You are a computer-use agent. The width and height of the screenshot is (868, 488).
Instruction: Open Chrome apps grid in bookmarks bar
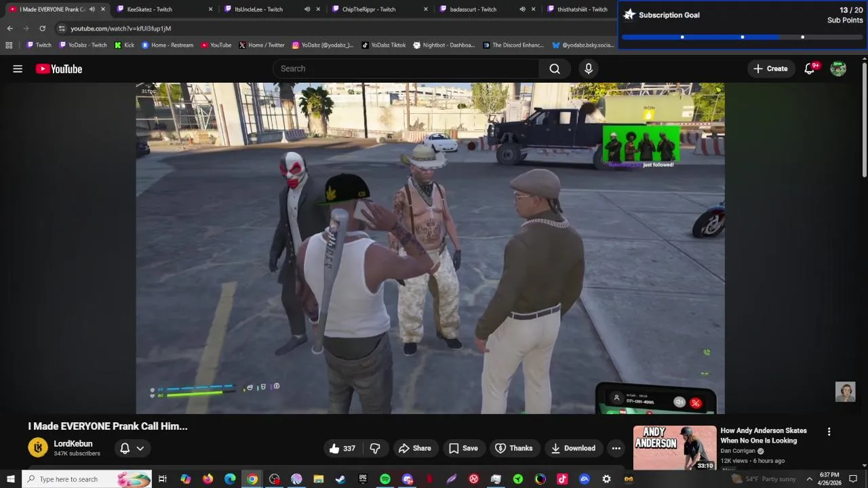tap(9, 45)
